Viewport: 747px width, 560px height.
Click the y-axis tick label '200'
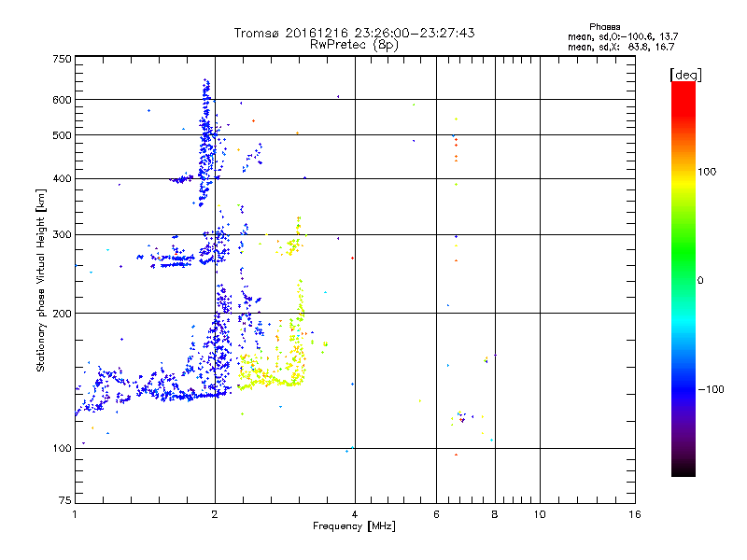[x=63, y=314]
